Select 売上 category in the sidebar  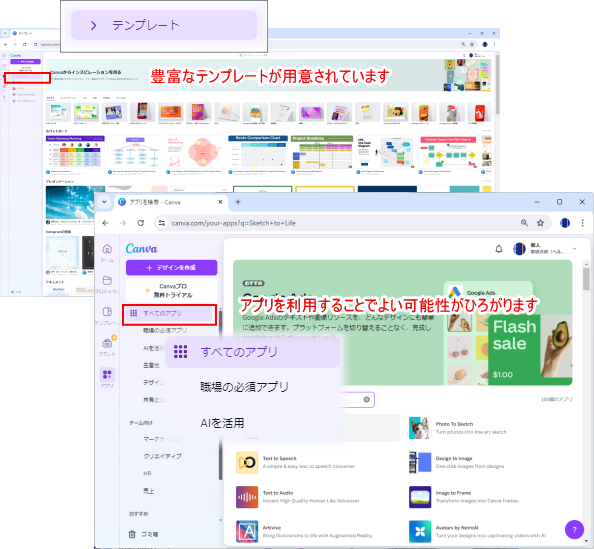point(148,491)
